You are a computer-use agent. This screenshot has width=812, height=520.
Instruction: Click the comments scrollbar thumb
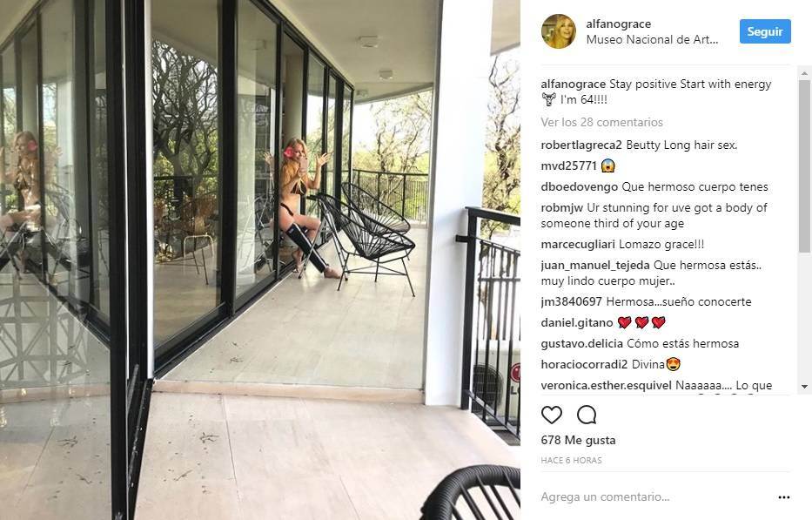(x=804, y=165)
